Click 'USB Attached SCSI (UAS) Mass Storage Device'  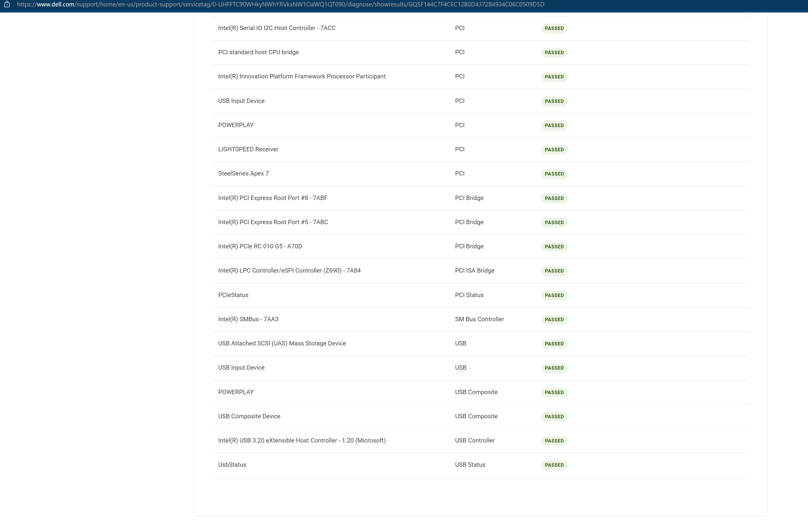pos(282,344)
